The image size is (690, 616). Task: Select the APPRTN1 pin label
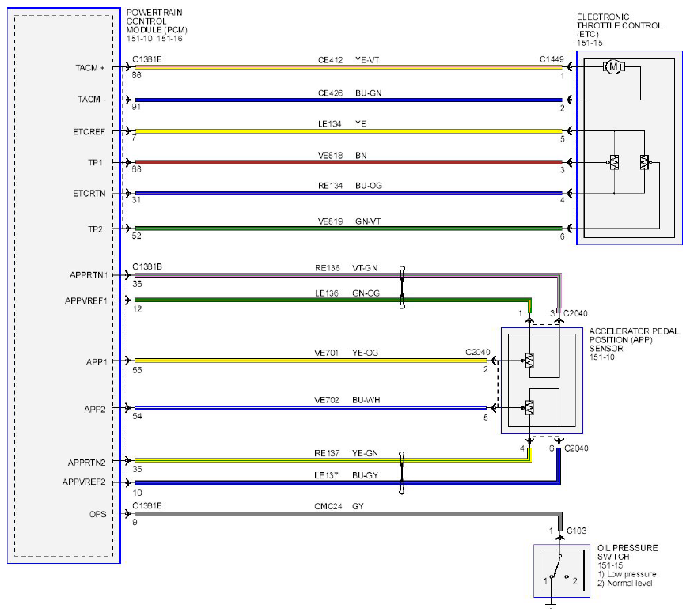pos(89,275)
